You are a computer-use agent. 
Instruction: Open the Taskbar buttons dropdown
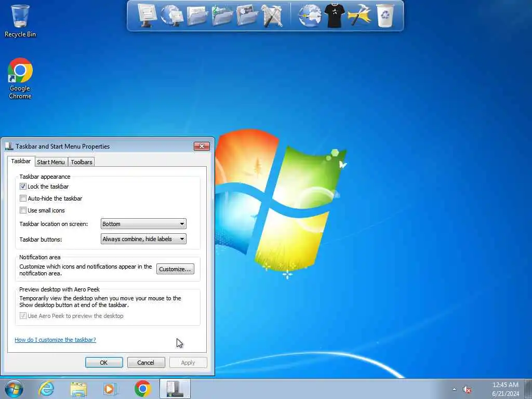[x=143, y=239]
